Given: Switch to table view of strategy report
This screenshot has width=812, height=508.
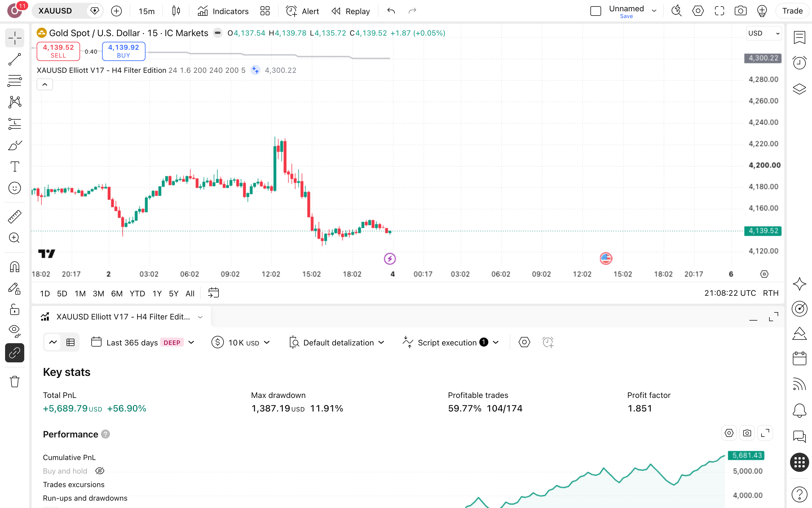Looking at the screenshot, I should (70, 342).
